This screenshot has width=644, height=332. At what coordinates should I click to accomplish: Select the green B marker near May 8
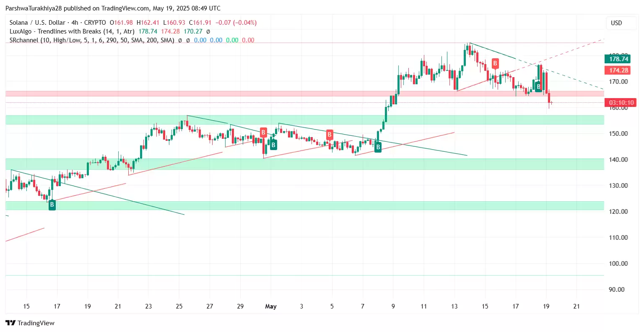tap(378, 147)
